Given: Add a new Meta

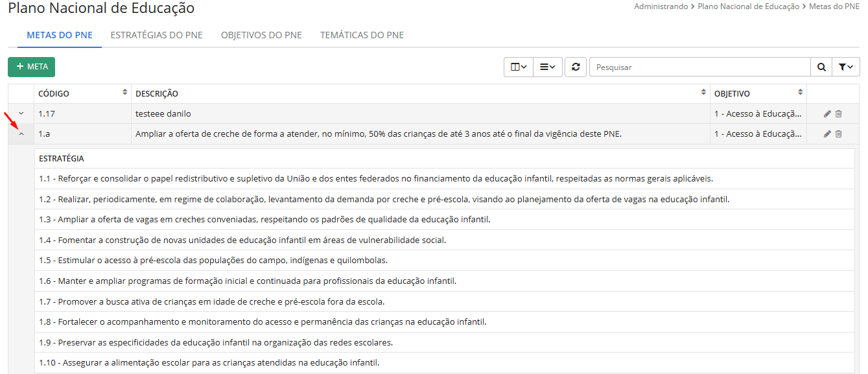Looking at the screenshot, I should (x=32, y=67).
